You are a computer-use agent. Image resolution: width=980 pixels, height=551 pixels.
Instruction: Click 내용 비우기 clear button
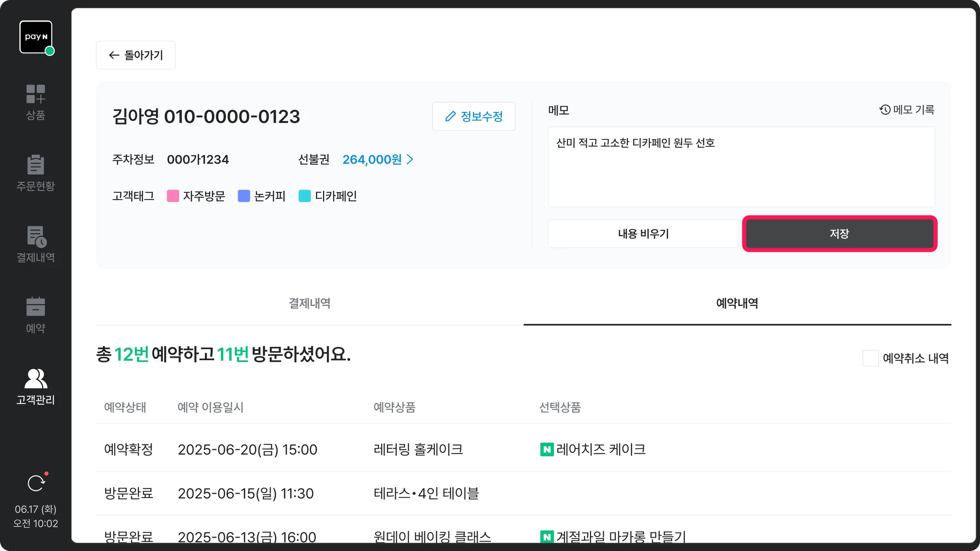(x=643, y=234)
